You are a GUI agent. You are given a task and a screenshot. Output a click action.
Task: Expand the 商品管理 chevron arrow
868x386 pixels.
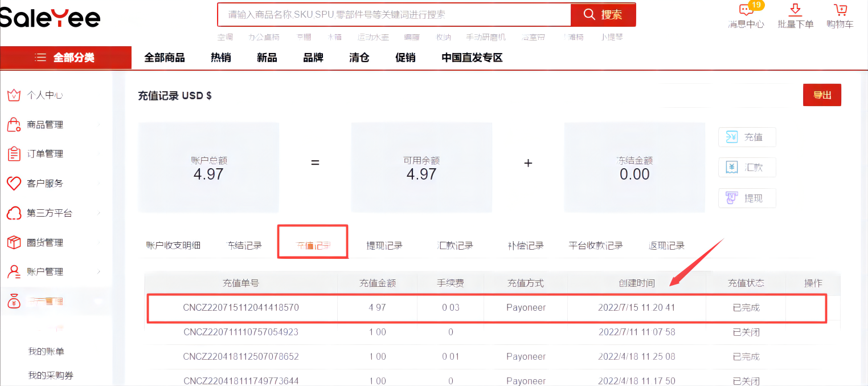coord(99,125)
